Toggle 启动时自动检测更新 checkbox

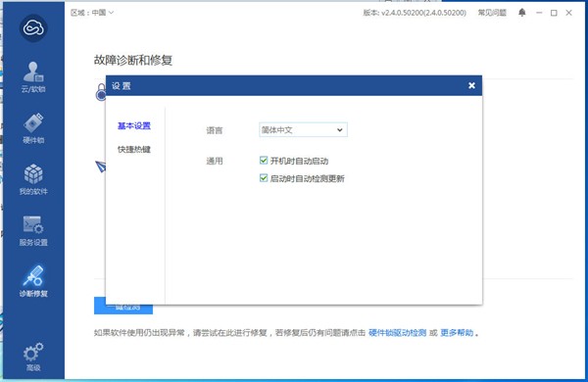coord(264,178)
